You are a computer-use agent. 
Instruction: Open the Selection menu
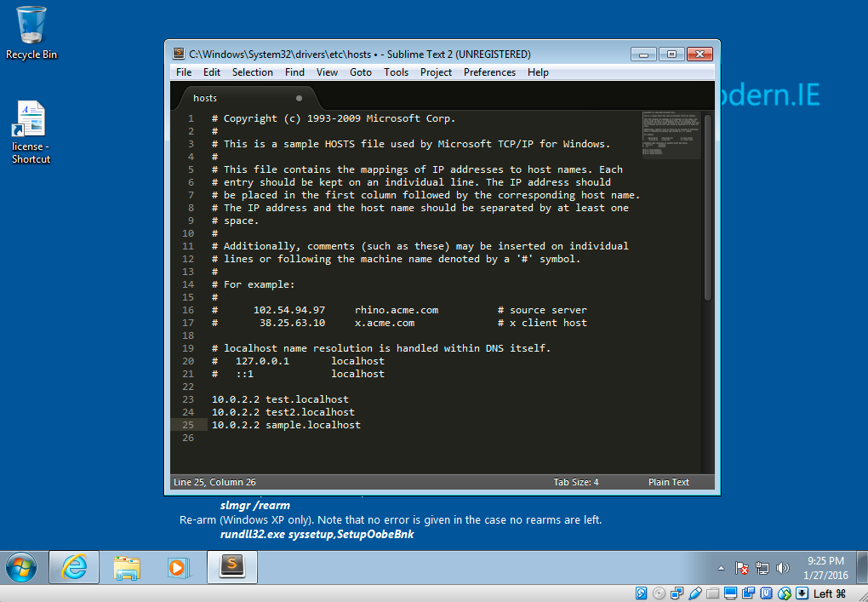(253, 72)
